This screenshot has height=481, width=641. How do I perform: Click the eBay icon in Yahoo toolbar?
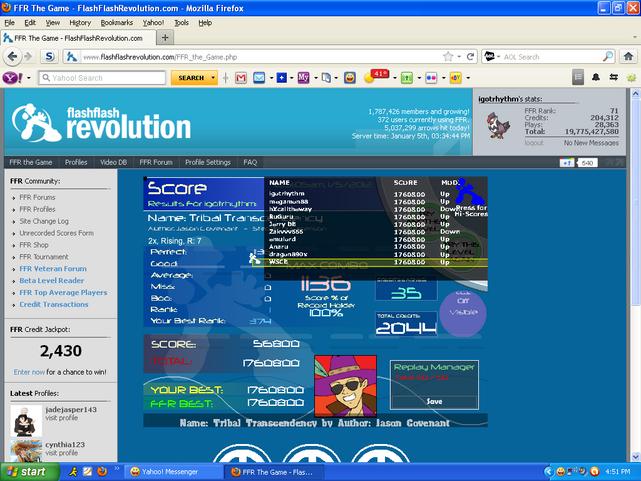pos(455,78)
